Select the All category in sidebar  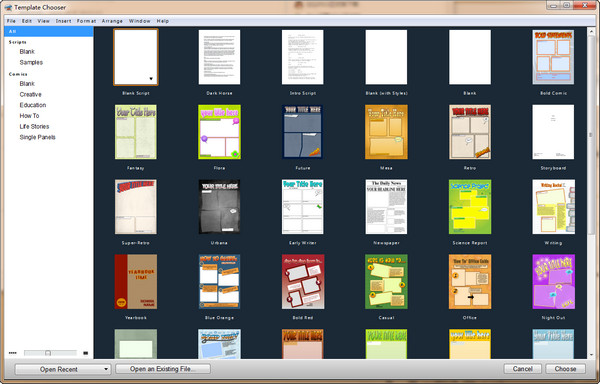(49, 31)
